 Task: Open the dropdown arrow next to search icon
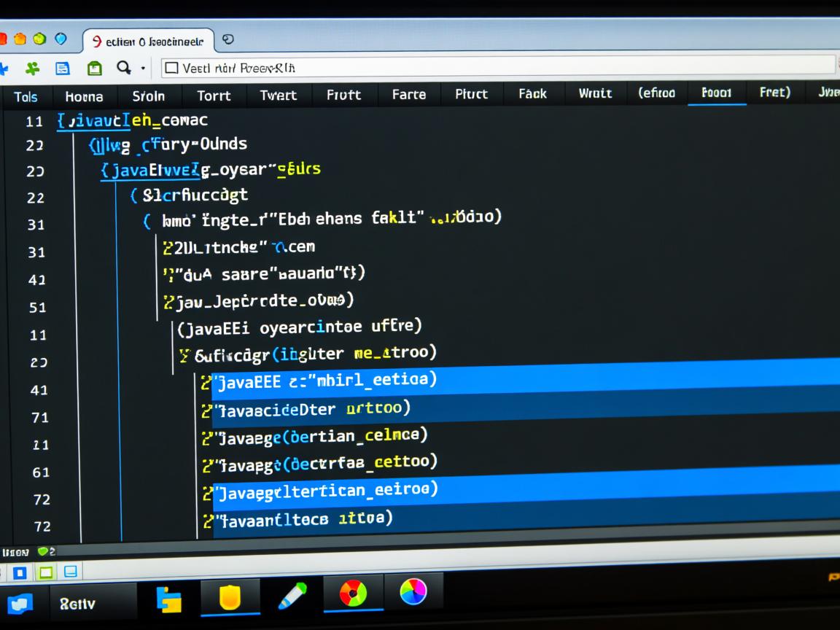coord(143,69)
